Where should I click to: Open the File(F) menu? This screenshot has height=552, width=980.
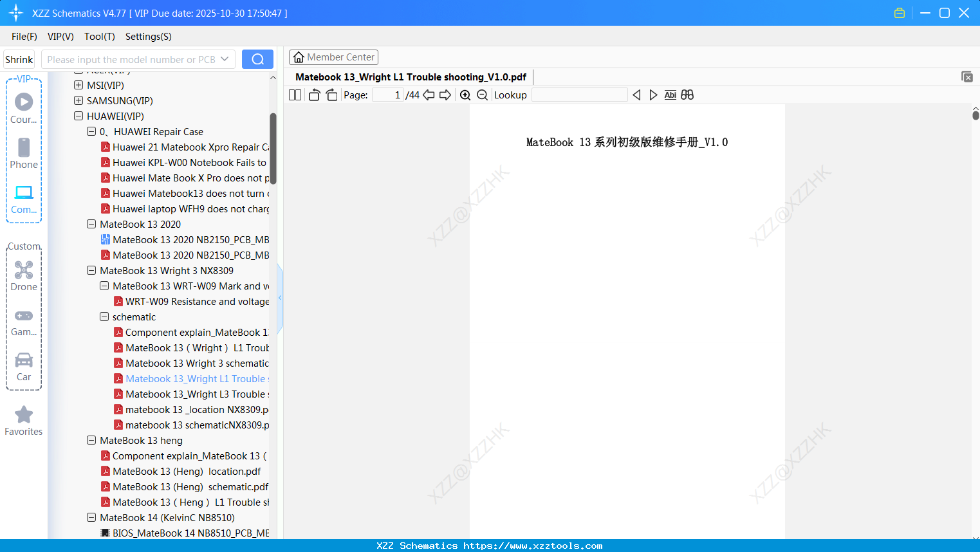[x=24, y=37]
